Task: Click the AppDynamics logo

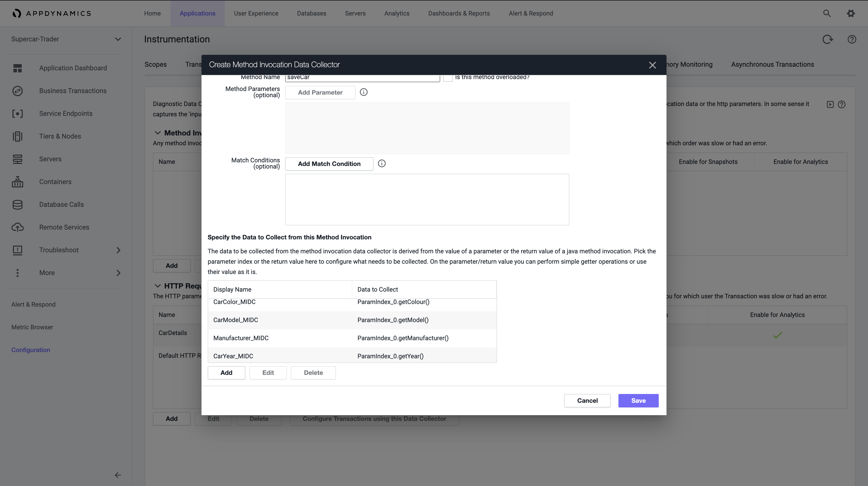Action: (x=52, y=13)
